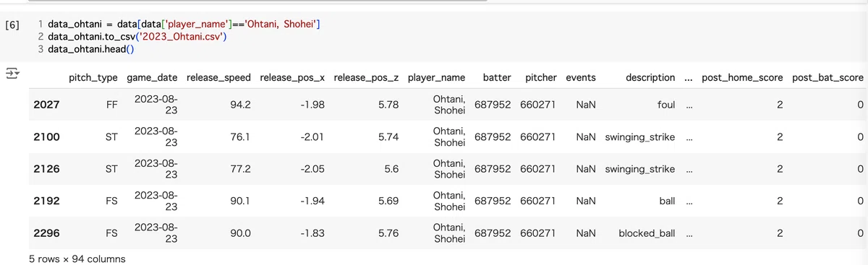Click the batter column header
This screenshot has width=868, height=265.
497,77
